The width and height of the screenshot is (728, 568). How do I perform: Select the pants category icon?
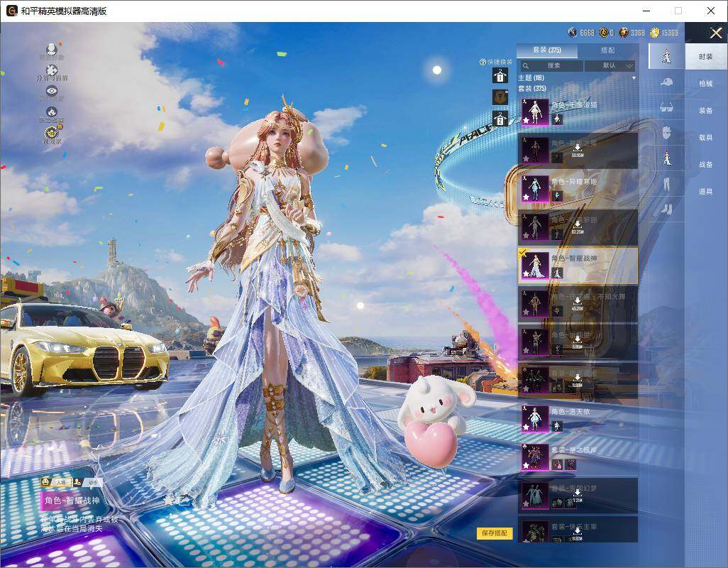667,183
